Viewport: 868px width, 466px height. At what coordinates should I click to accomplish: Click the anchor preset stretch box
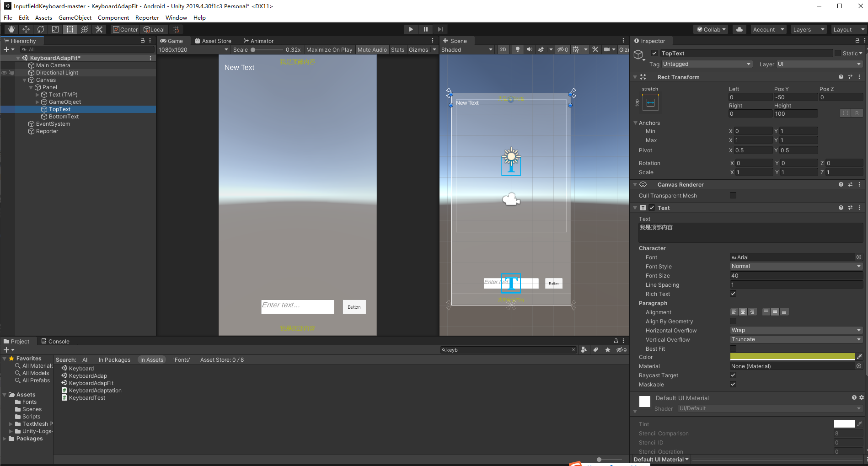(650, 102)
